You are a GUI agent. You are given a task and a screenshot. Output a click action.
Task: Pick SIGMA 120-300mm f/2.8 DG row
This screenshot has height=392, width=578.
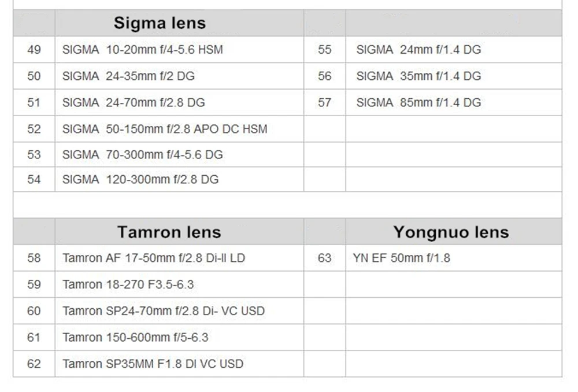(x=140, y=180)
